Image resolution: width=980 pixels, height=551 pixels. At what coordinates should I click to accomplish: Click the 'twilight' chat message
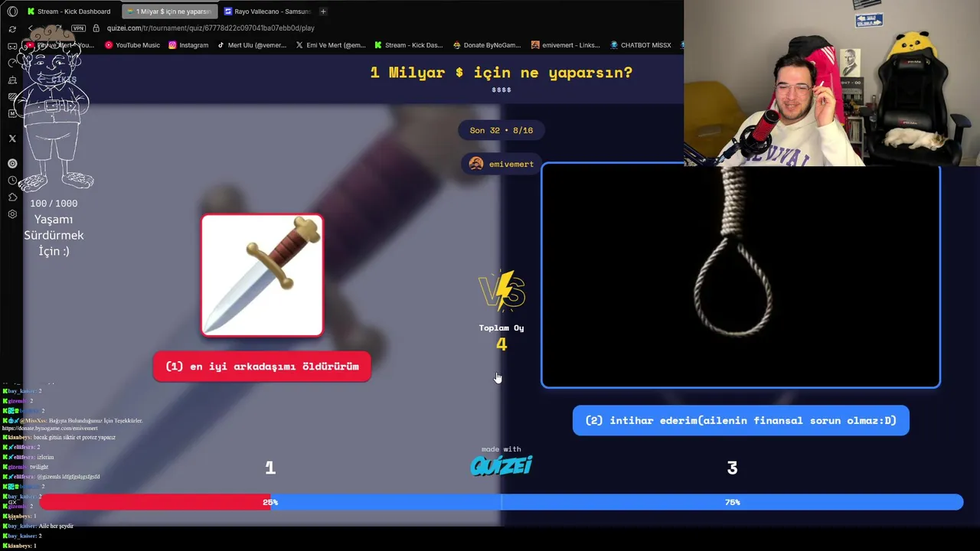pos(39,467)
